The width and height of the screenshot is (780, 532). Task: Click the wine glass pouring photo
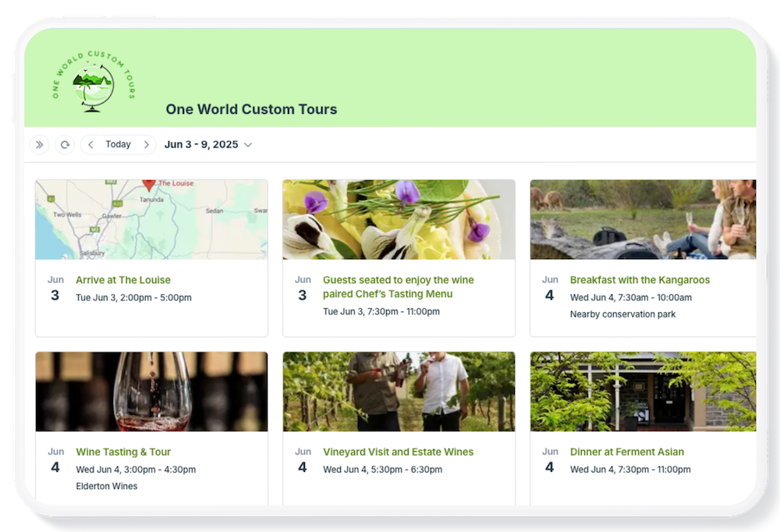[x=151, y=392]
